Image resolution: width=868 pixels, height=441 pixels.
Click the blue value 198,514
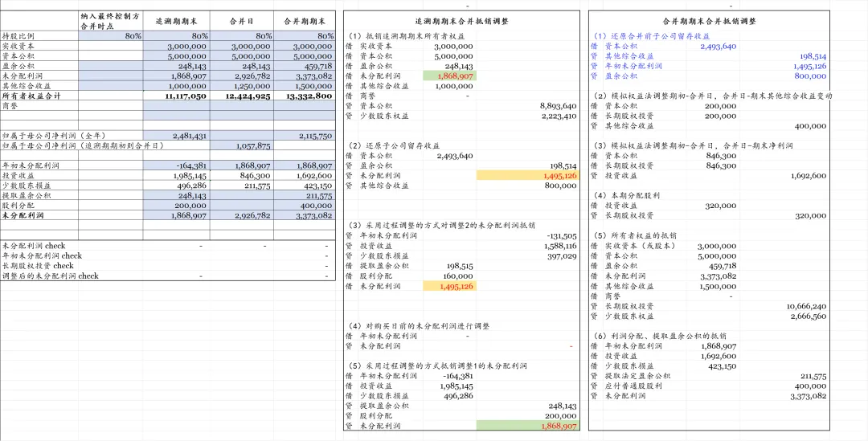click(813, 56)
